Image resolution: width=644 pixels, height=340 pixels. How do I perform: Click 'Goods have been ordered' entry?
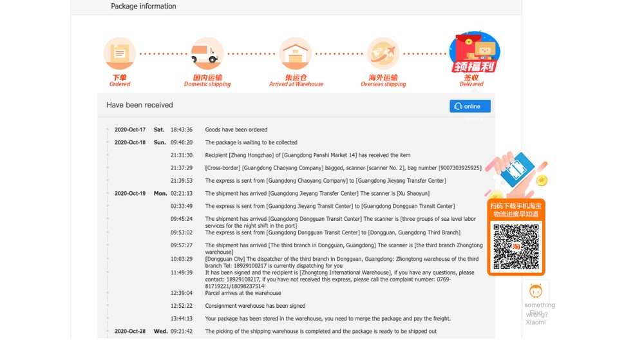(236, 130)
